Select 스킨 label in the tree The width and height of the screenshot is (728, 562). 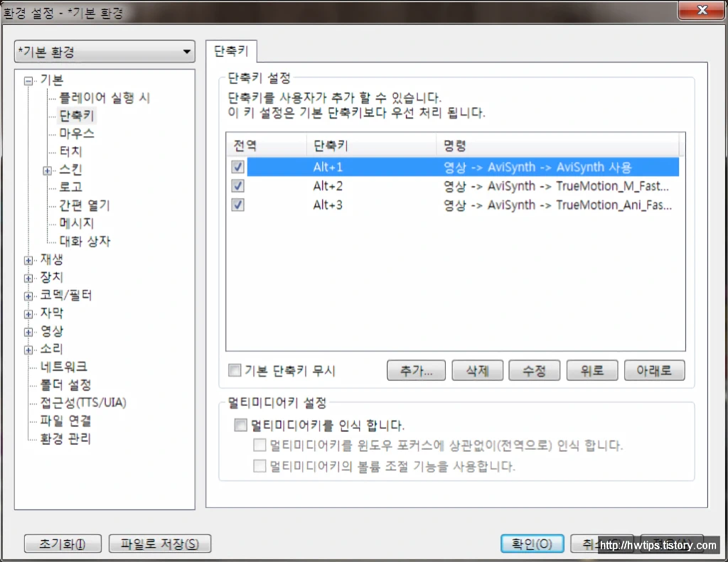coord(70,169)
